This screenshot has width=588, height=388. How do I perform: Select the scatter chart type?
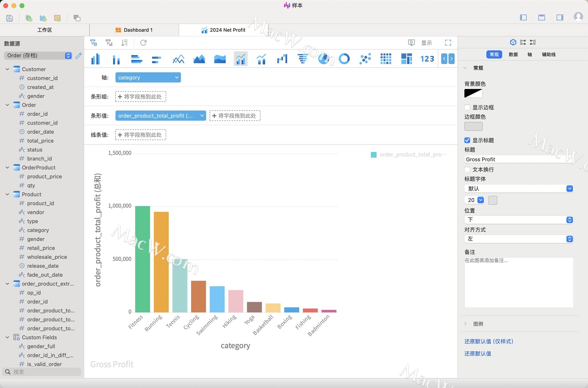(x=365, y=59)
